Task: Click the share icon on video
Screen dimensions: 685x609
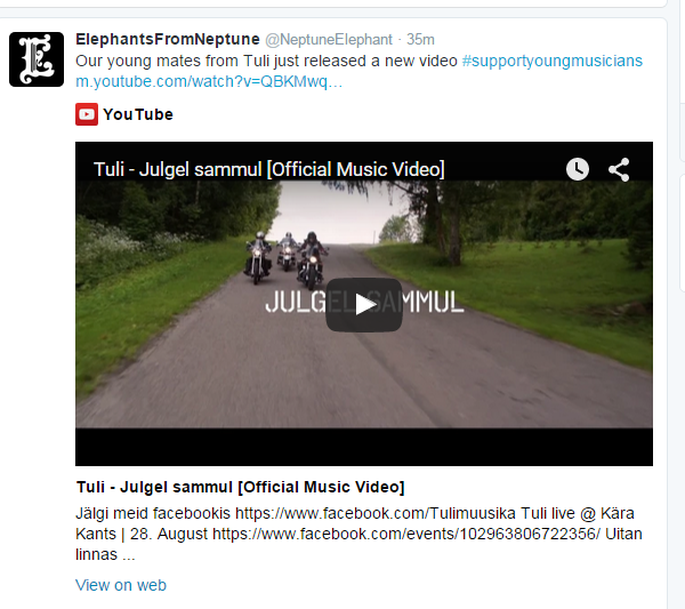Action: [x=619, y=170]
